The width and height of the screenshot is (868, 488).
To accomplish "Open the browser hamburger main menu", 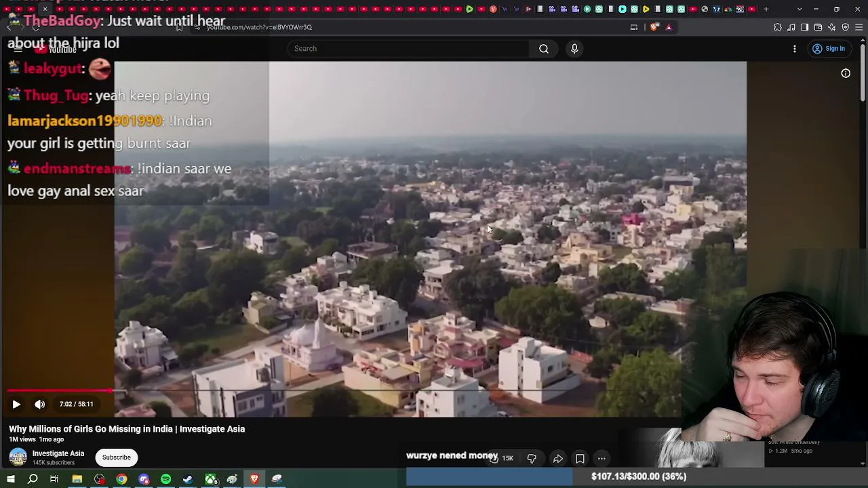I will pos(859,27).
